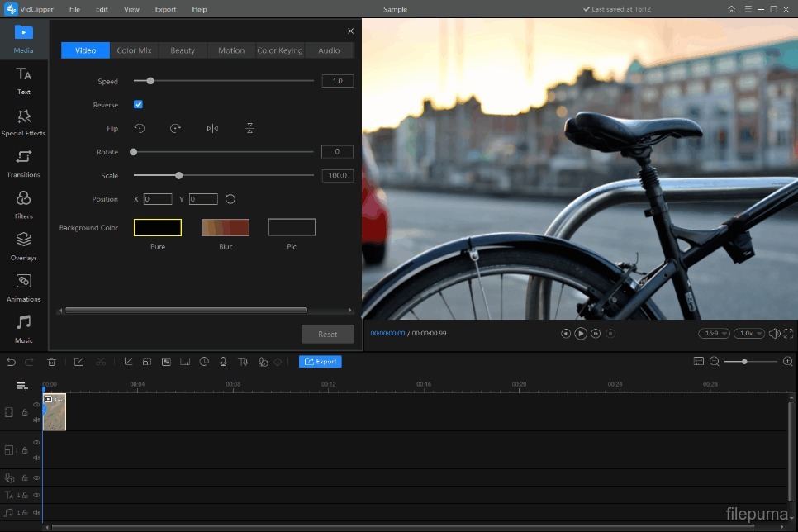Open the Overlays sidebar section
Viewport: 798px width, 532px height.
point(24,245)
